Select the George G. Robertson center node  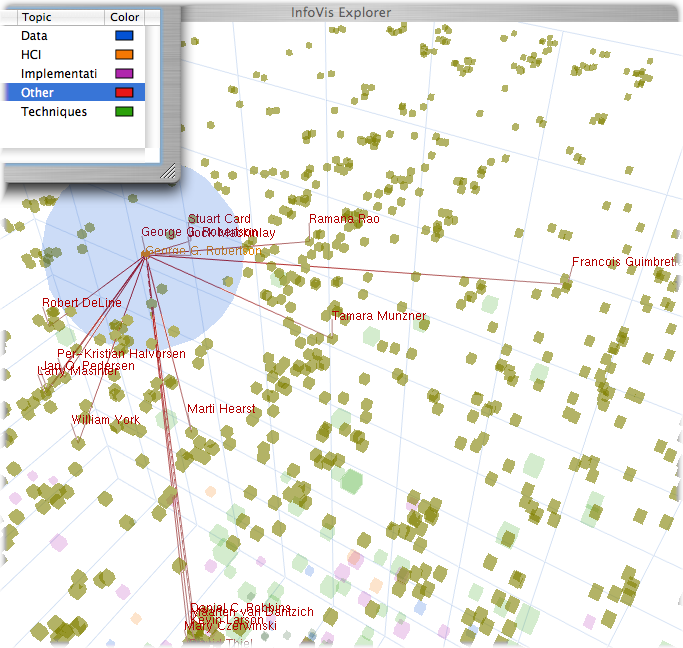[145, 254]
